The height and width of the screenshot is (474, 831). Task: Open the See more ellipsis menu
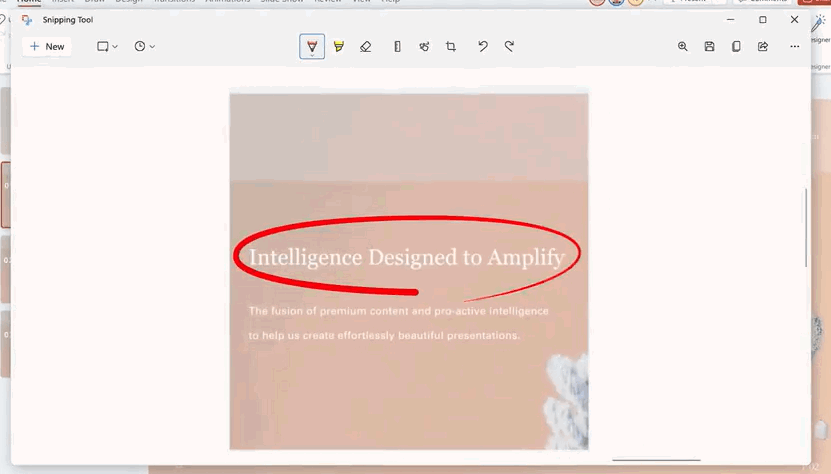[x=794, y=47]
